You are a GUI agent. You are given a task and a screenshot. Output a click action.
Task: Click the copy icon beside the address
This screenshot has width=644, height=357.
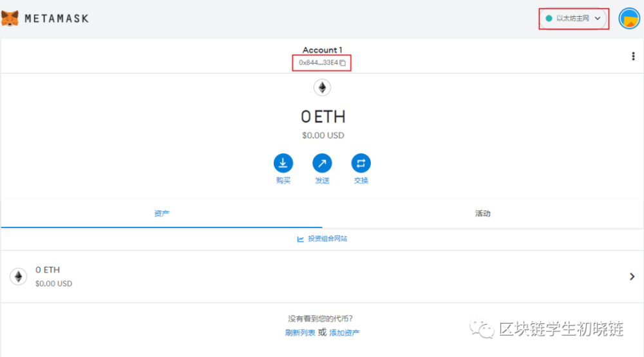343,63
